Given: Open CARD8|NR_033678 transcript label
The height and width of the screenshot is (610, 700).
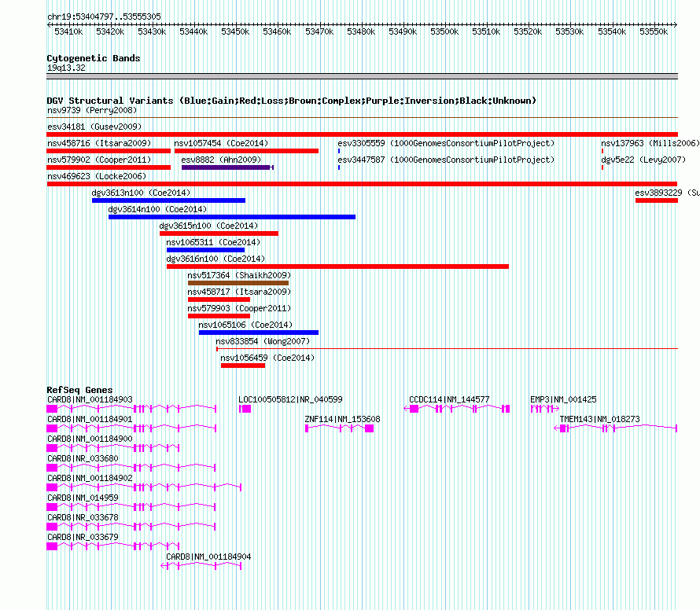Looking at the screenshot, I should [x=83, y=517].
